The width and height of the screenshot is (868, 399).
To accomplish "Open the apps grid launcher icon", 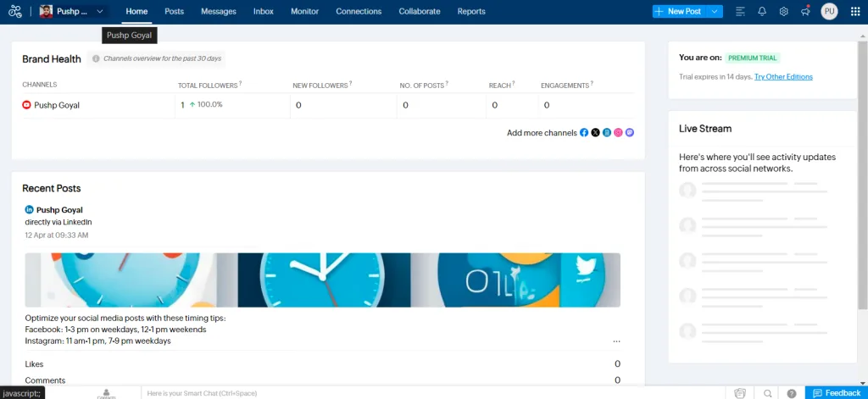I will click(855, 12).
